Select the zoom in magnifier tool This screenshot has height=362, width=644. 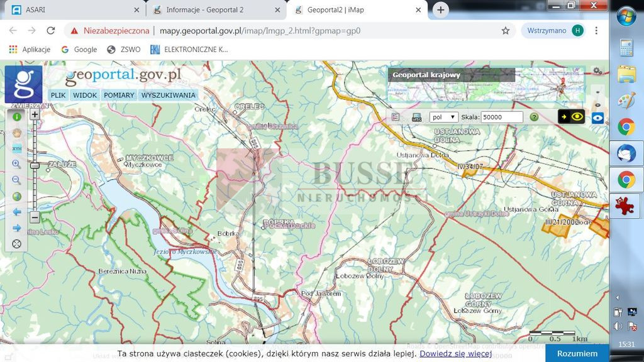(x=17, y=165)
